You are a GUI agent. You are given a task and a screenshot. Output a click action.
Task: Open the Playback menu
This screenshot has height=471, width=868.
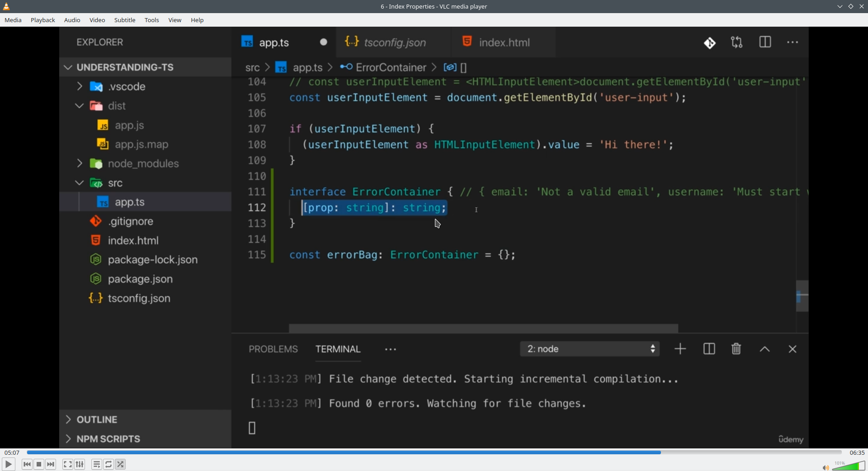click(43, 20)
